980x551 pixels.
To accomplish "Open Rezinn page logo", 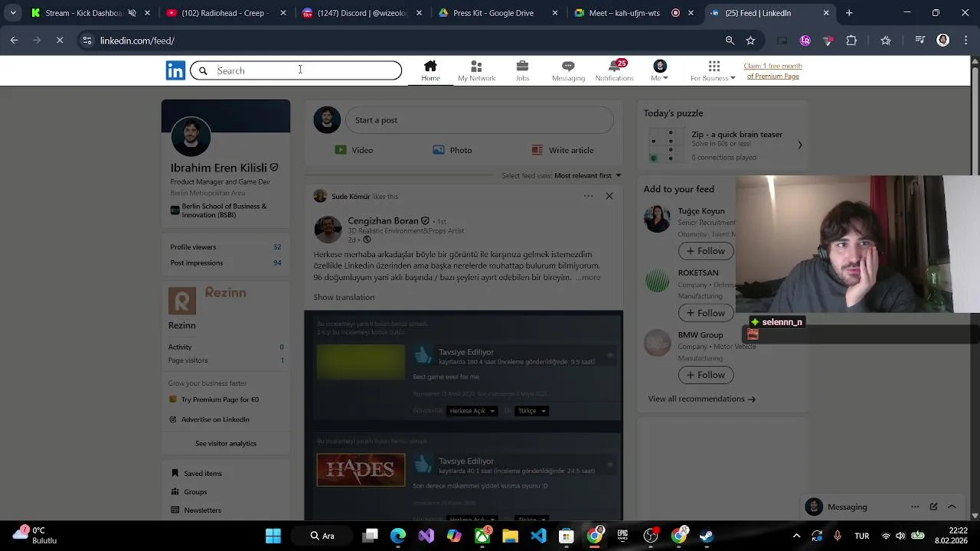I will [182, 301].
